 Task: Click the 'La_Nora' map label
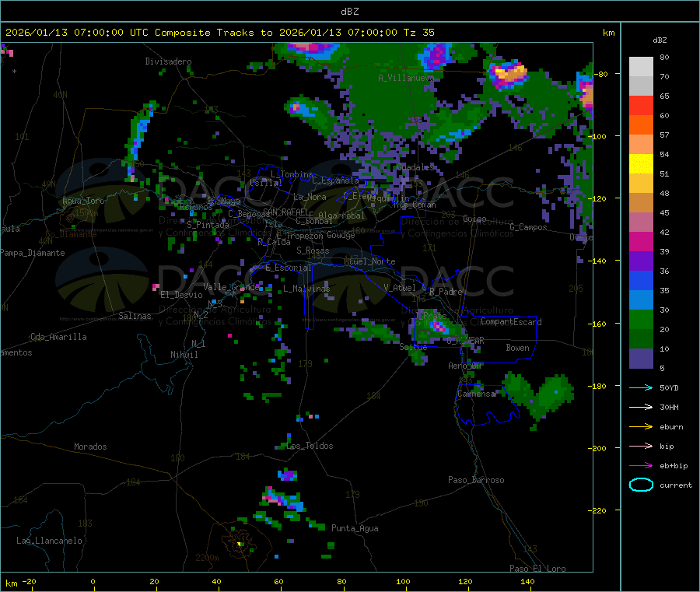(310, 197)
